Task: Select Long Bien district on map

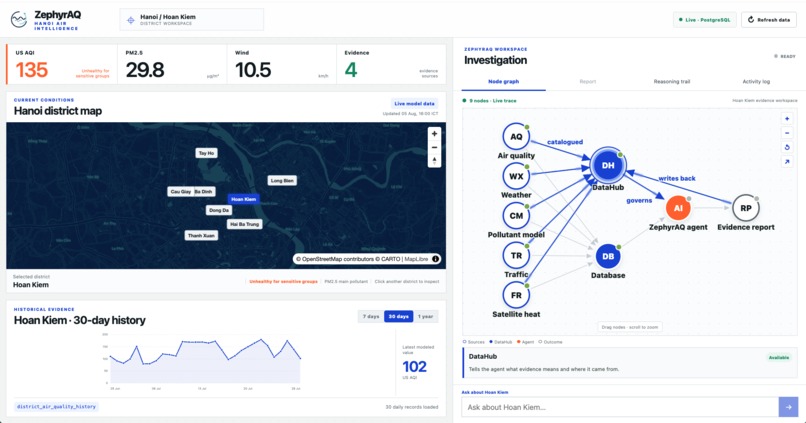Action: 282,181
